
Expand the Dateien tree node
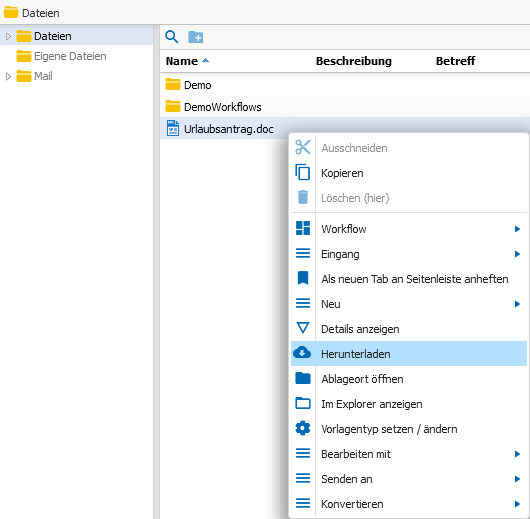point(8,36)
